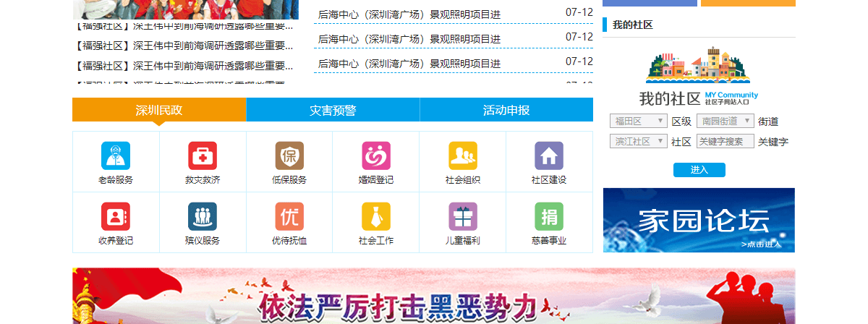Click the 优待抚恤 orange icon
This screenshot has height=324, width=868.
(x=289, y=216)
